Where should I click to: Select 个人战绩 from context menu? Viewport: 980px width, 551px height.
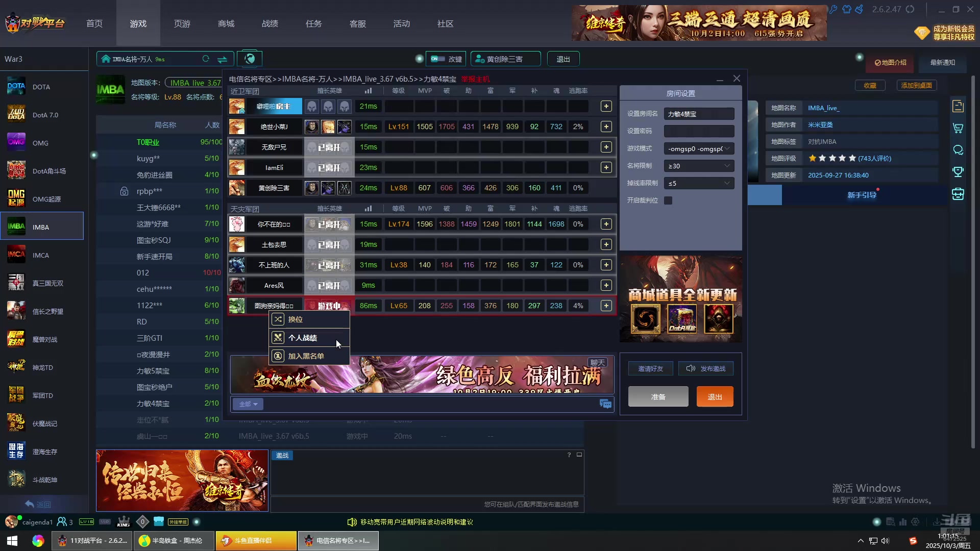303,338
